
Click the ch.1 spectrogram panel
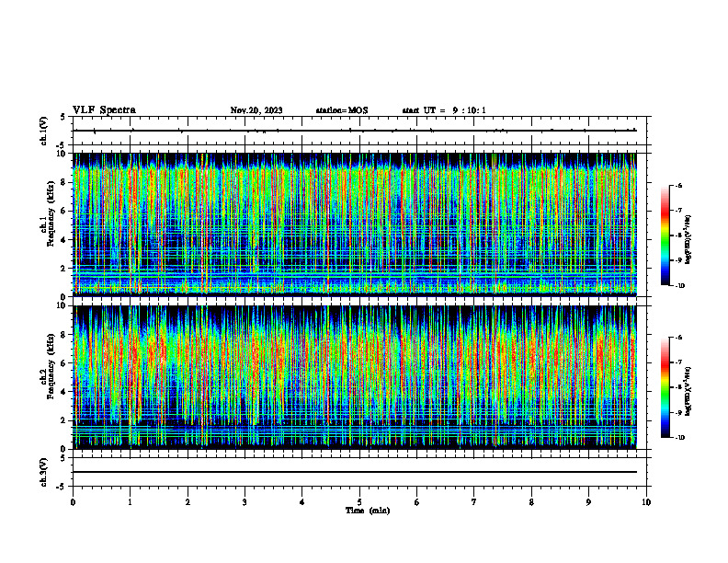point(354,224)
